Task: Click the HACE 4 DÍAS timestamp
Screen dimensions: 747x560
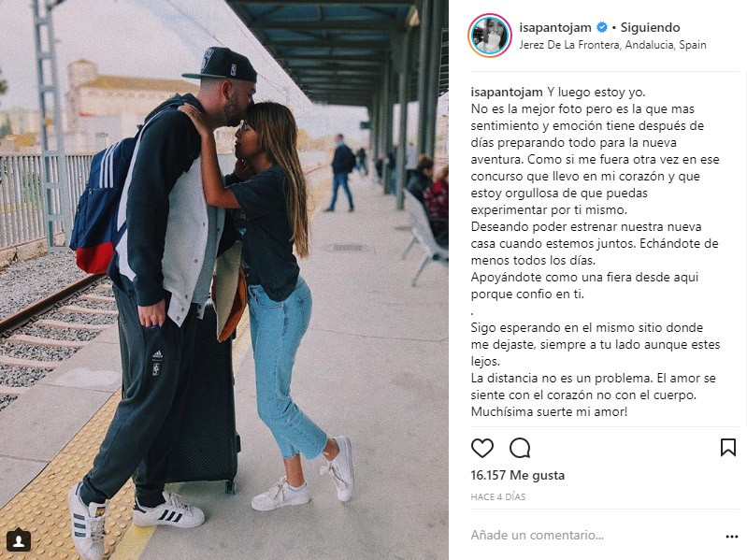Action: (x=497, y=496)
